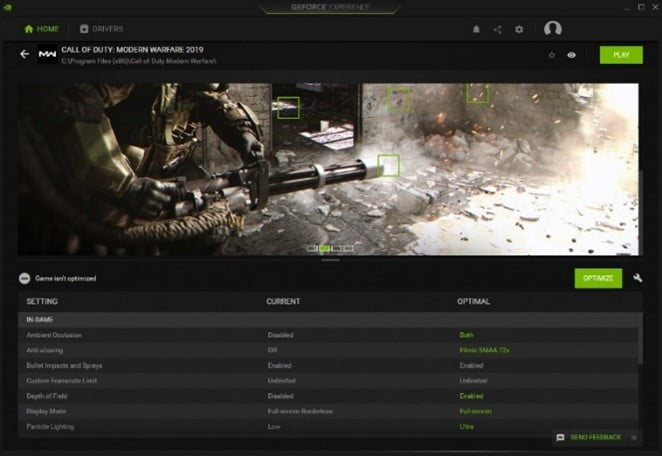Mark the game as favorite with the star
The image size is (662, 456).
coord(551,55)
